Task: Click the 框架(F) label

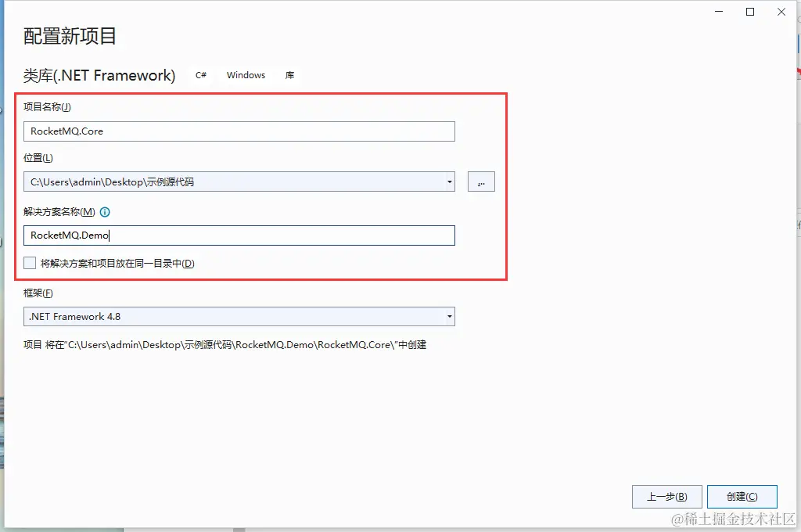Action: click(x=38, y=293)
